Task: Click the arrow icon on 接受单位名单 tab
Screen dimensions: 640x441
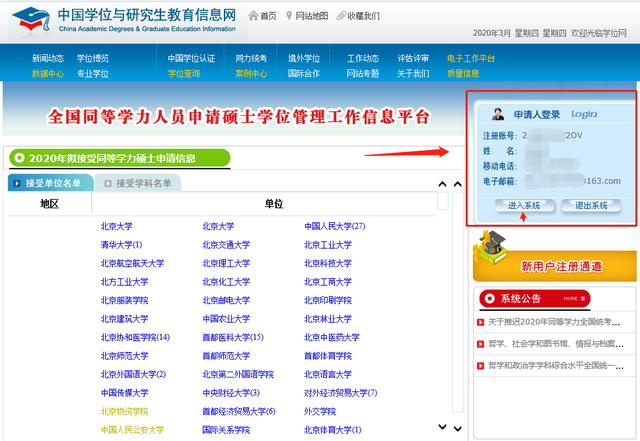Action: point(17,183)
